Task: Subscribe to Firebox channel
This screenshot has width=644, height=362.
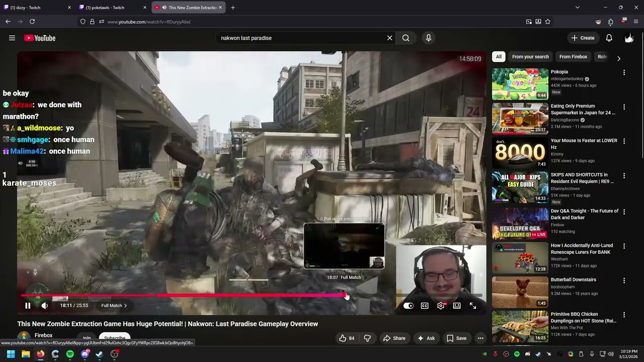Action: point(115,338)
